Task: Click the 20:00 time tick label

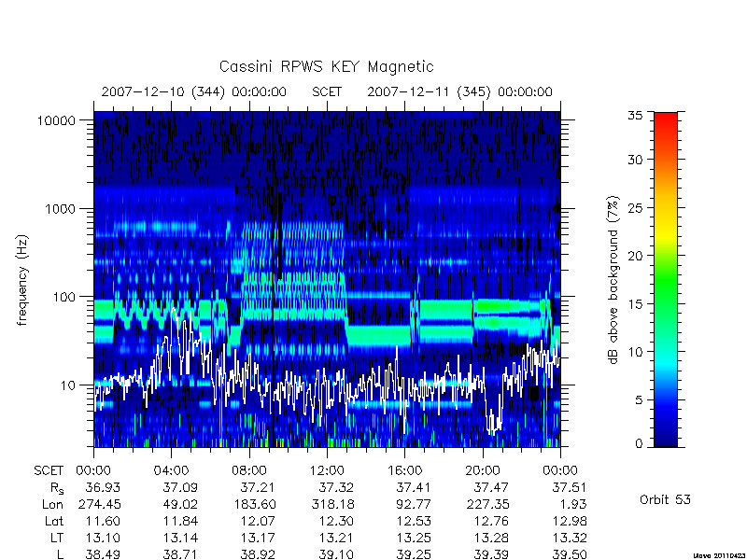Action: 482,471
